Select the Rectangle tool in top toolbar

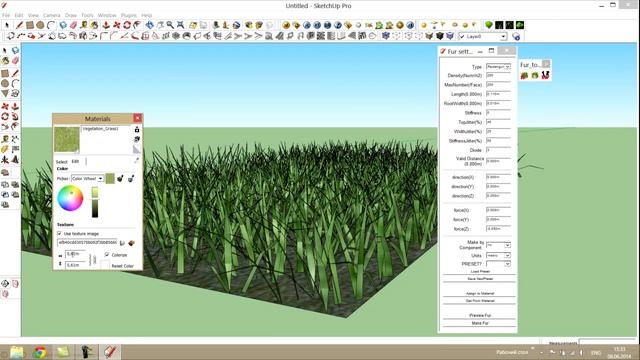click(29, 25)
